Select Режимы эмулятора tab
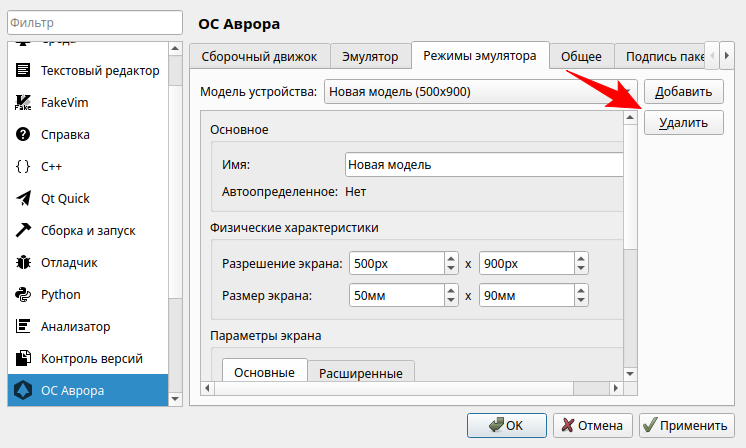The width and height of the screenshot is (746, 448). point(480,56)
